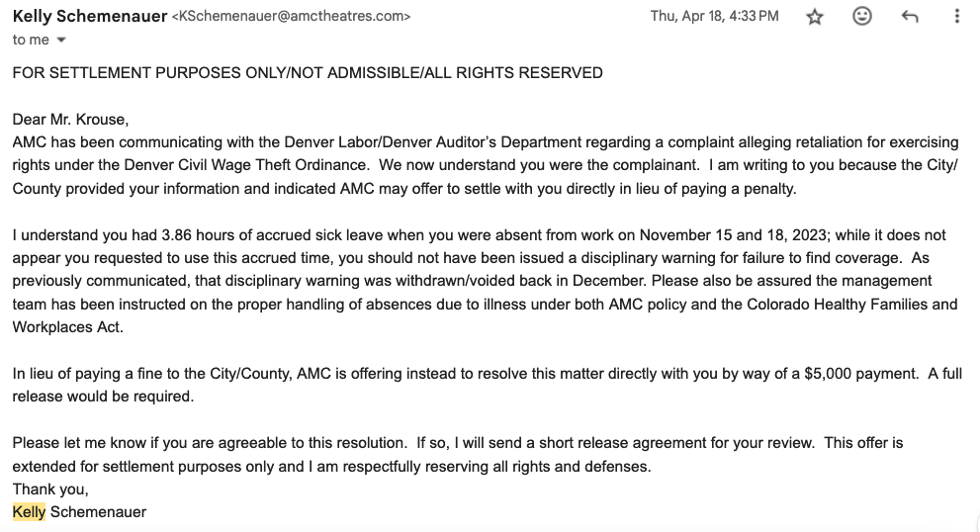Click the sender name Kelly Schemenauer in header
This screenshot has height=532, width=980.
(90, 16)
